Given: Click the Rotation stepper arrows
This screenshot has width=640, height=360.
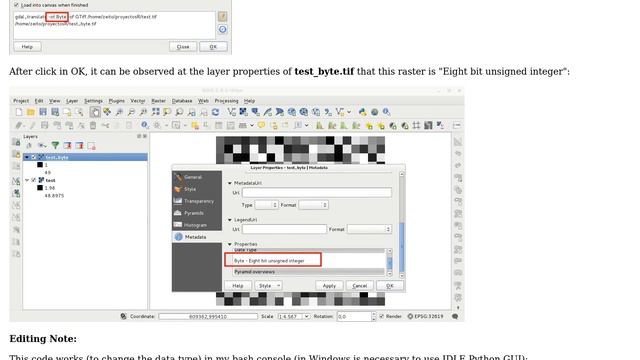Looking at the screenshot, I should [x=373, y=316].
